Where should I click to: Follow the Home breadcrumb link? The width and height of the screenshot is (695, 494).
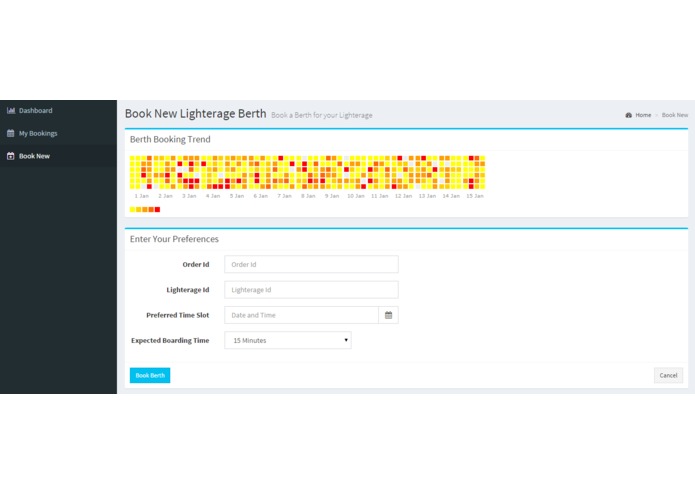pos(643,115)
